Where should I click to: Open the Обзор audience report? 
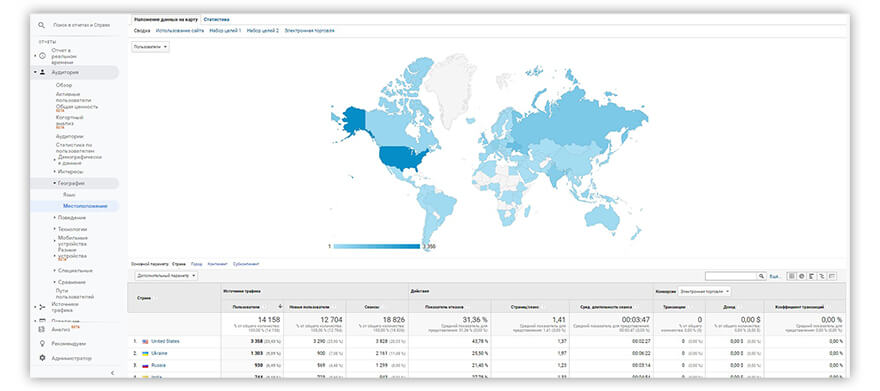(x=64, y=85)
